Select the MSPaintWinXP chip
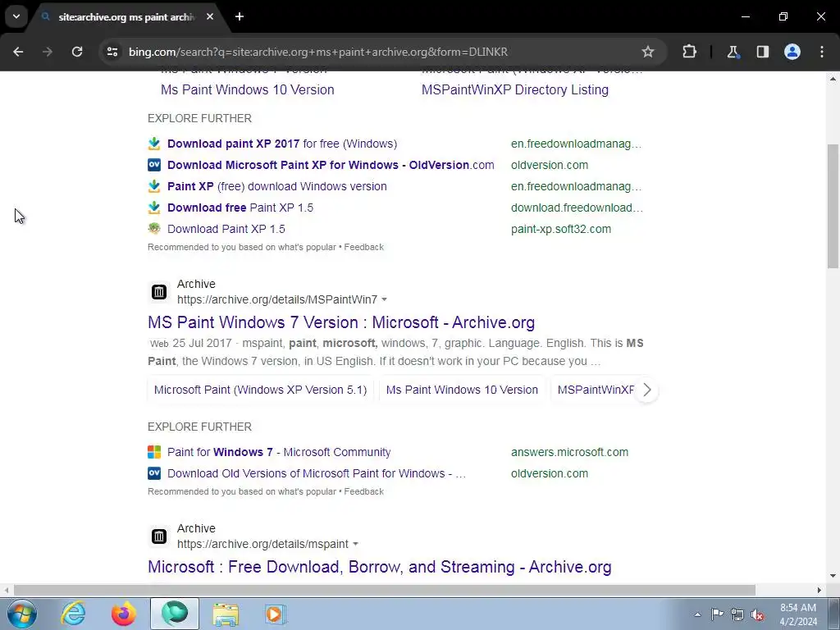Viewport: 840px width, 630px height. (x=596, y=390)
